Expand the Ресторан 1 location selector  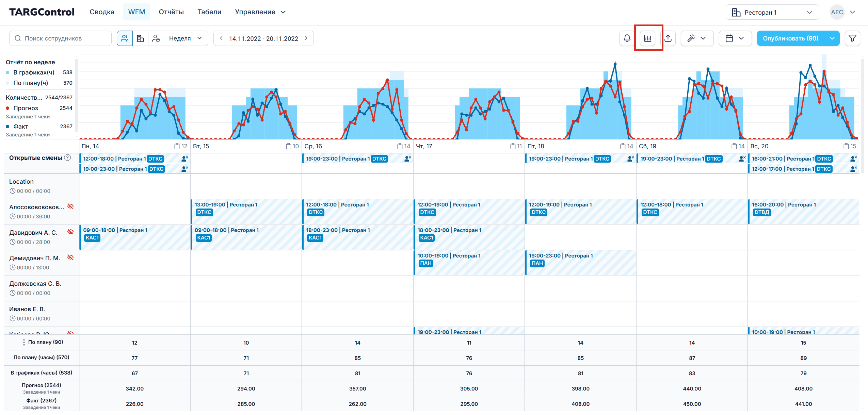(771, 13)
